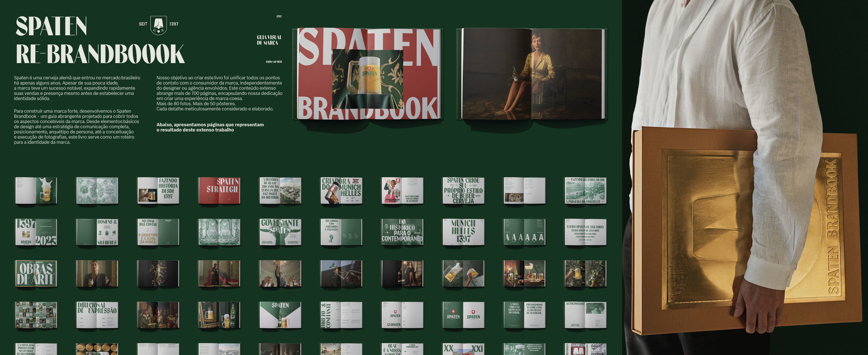Screen dimensions: 868x355
Task: Click the embossed 'SPATEN BRANDBOOK' text on the gold box
Action: (833, 226)
